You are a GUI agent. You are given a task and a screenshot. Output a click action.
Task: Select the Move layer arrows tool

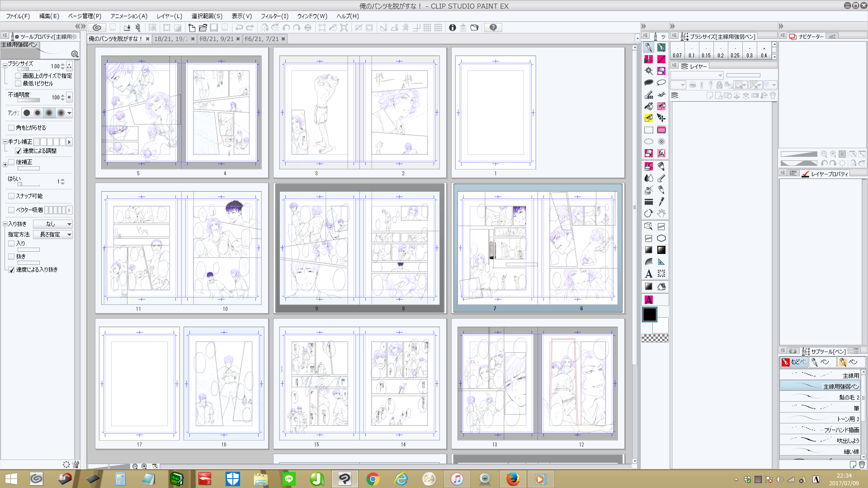[x=661, y=118]
